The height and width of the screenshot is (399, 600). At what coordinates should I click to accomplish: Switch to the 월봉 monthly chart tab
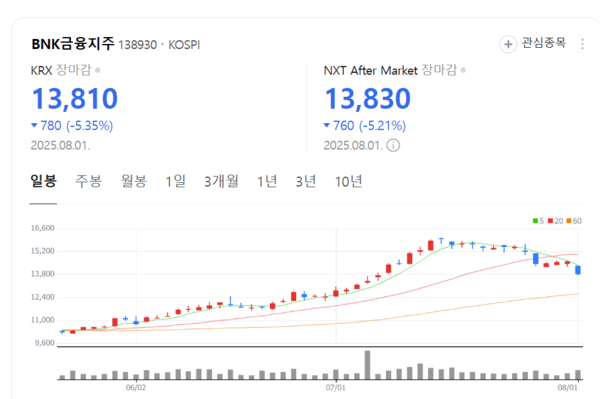[134, 181]
